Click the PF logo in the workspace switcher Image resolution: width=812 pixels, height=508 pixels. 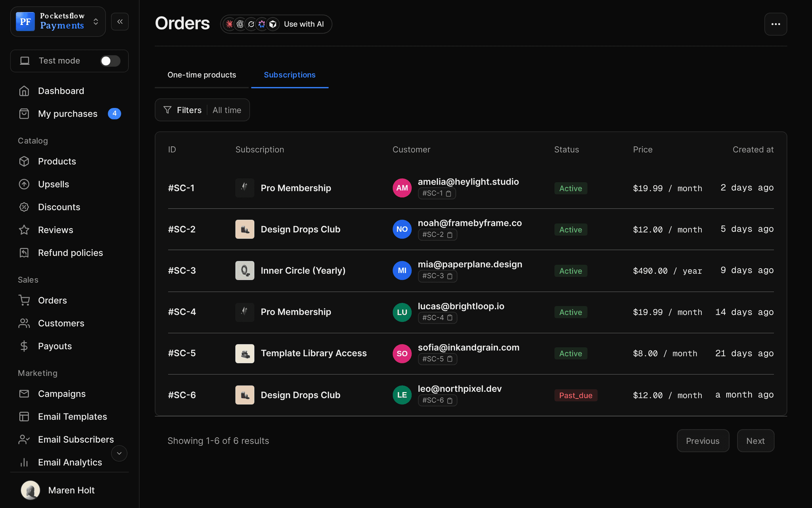click(x=25, y=21)
